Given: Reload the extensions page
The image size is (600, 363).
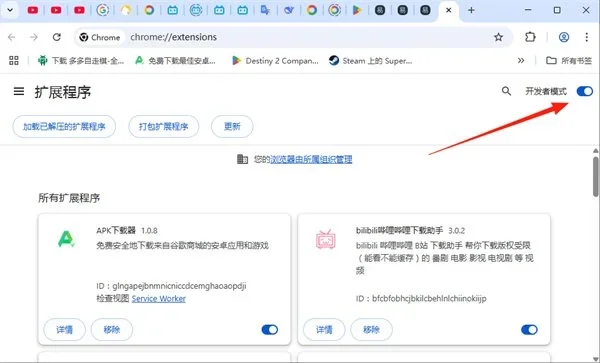Looking at the screenshot, I should [57, 37].
